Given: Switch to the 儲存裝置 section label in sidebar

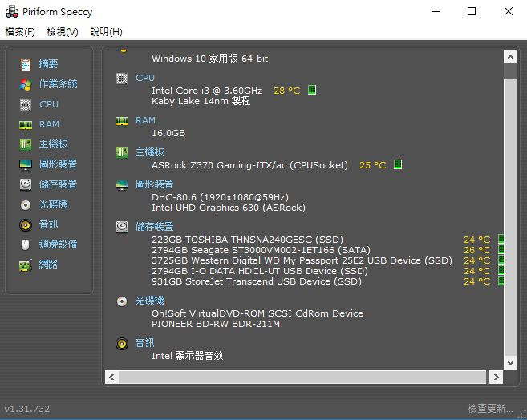Looking at the screenshot, I should (58, 184).
